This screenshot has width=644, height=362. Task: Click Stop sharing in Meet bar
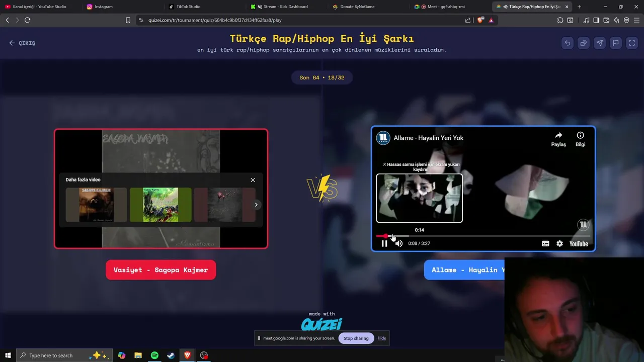tap(356, 338)
